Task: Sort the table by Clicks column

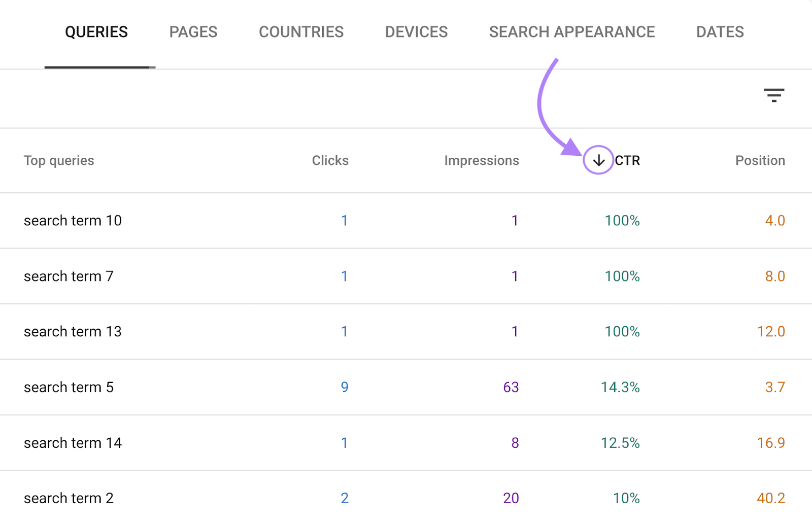Action: click(330, 160)
